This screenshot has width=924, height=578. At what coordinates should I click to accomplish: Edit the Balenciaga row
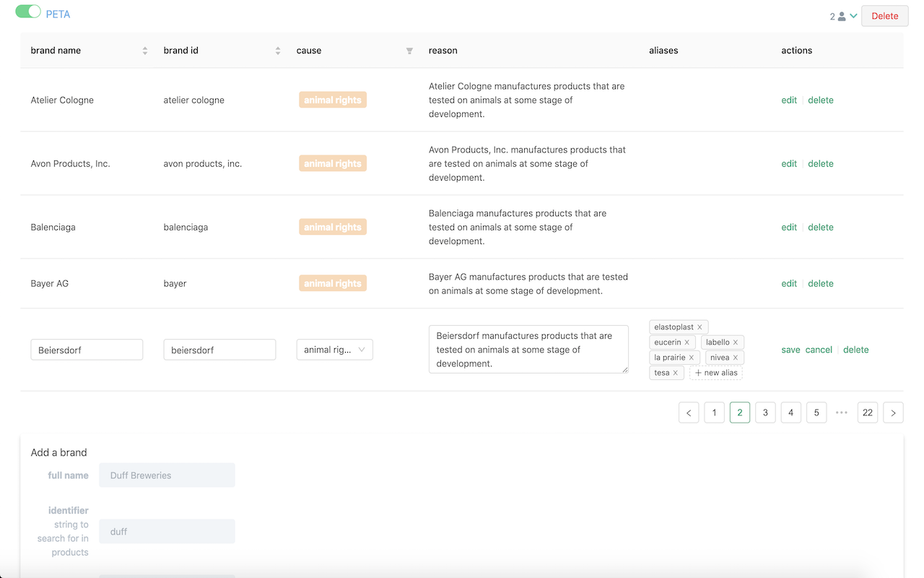[789, 228]
